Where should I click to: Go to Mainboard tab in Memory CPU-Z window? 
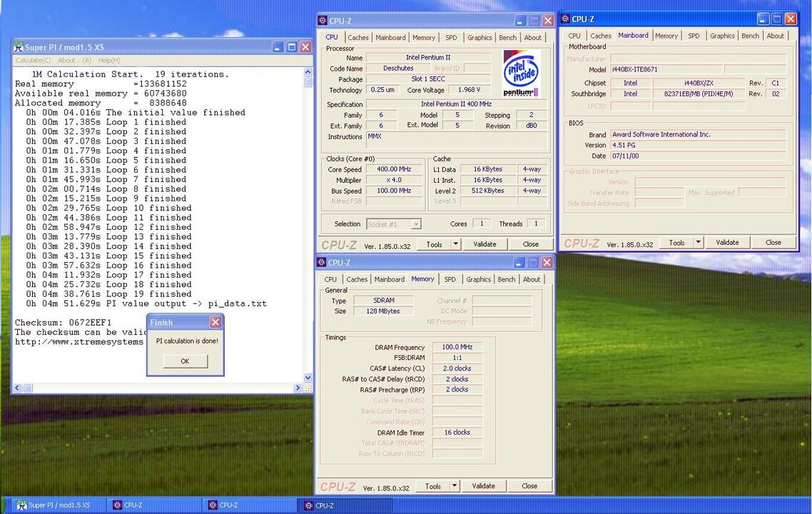coord(390,280)
